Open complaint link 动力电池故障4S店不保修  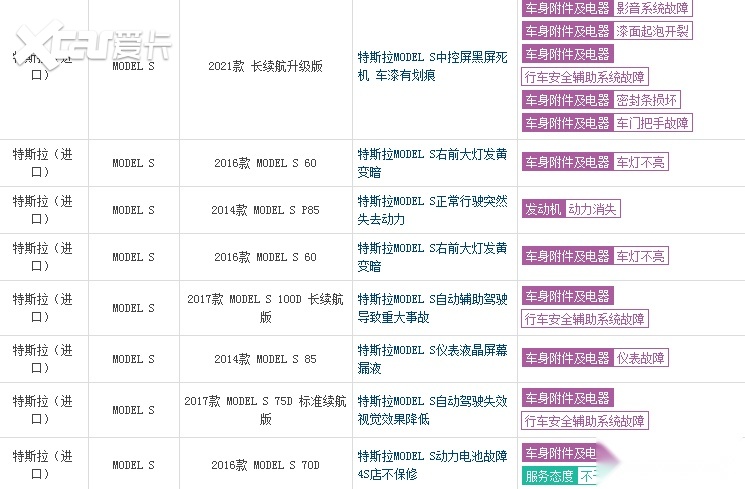pyautogui.click(x=432, y=465)
